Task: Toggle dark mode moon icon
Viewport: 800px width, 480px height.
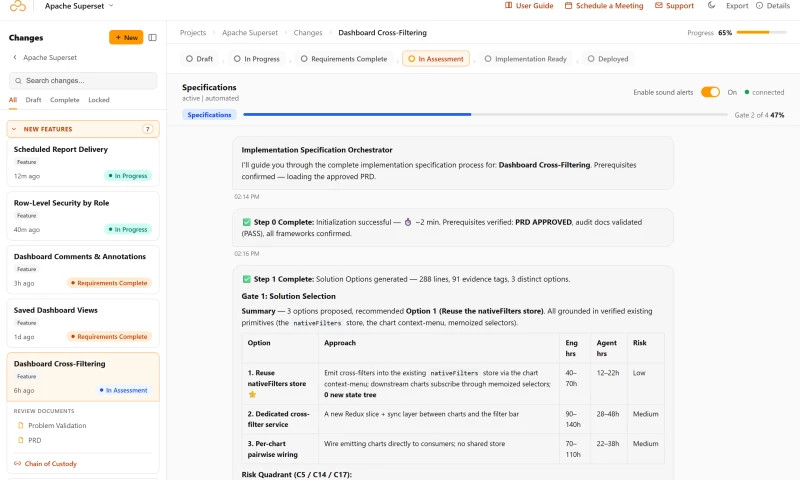Action: pos(711,6)
